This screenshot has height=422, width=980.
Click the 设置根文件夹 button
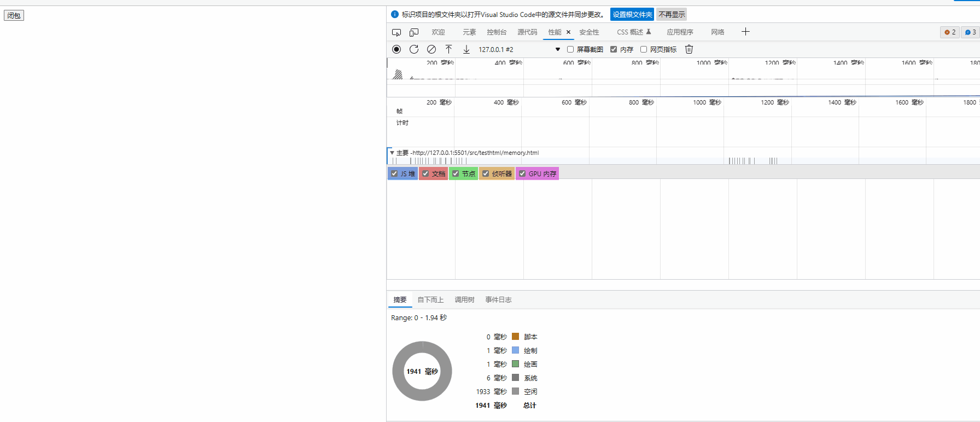tap(632, 14)
